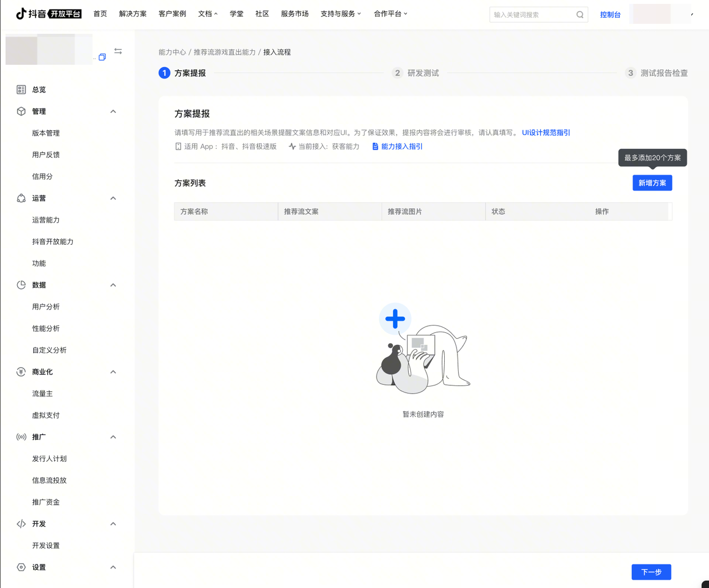Viewport: 709px width, 588px height.
Task: Expand the 支持与服务 dropdown
Action: pyautogui.click(x=341, y=14)
